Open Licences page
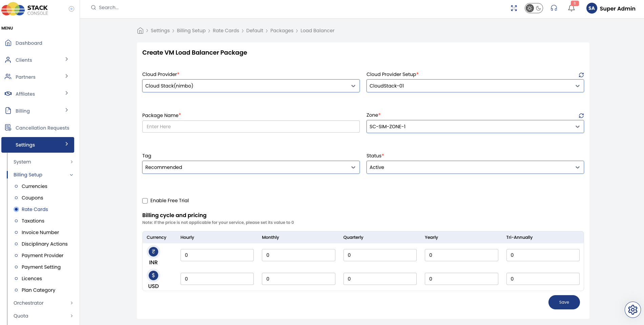Image resolution: width=644 pixels, height=325 pixels. (x=32, y=279)
